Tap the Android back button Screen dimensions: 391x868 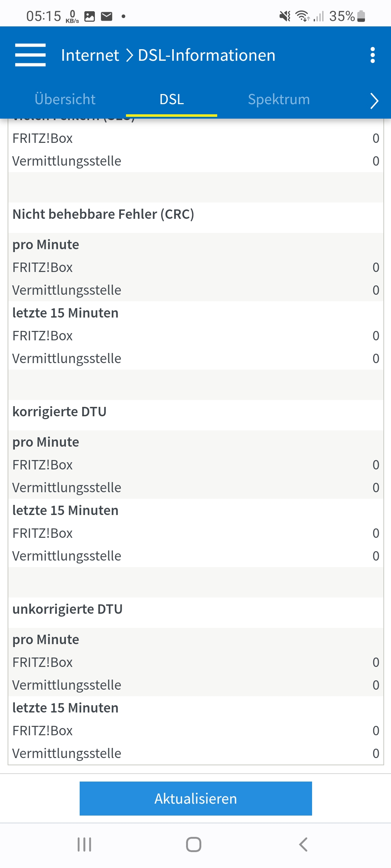click(303, 844)
